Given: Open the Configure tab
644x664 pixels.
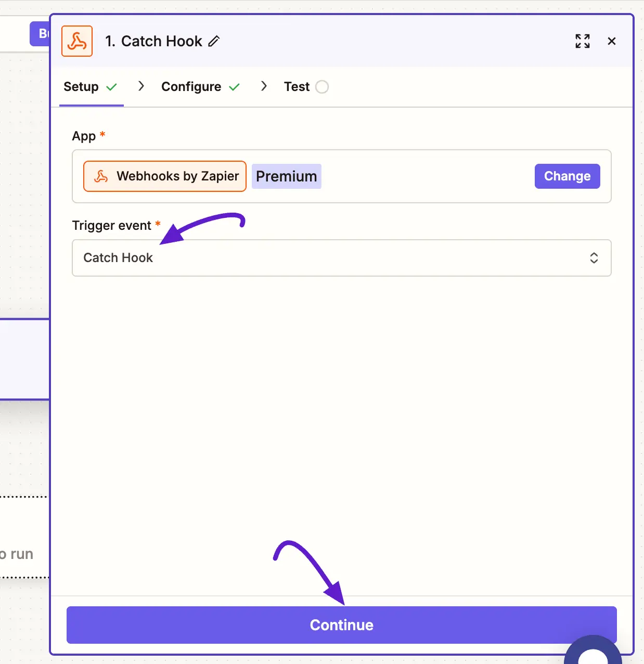Looking at the screenshot, I should pos(200,87).
